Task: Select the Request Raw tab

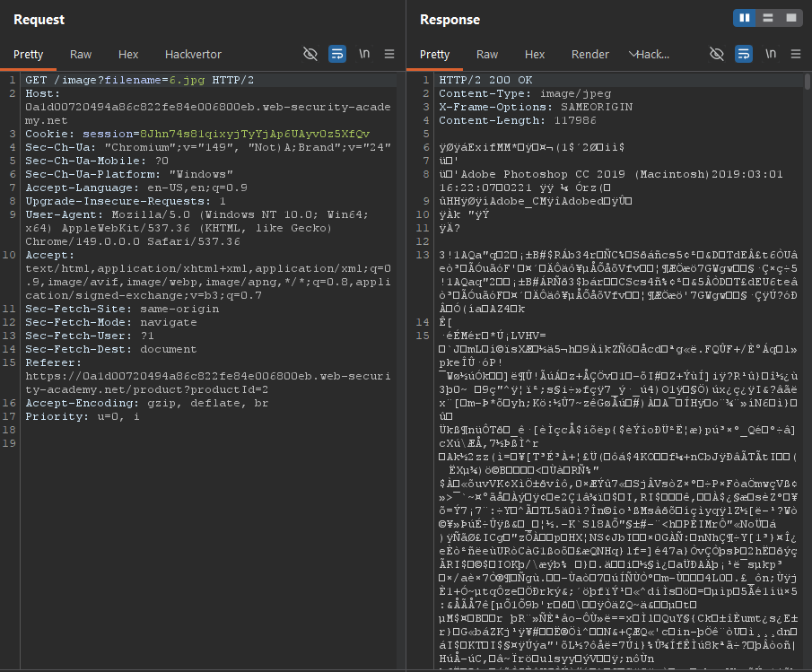Action: coord(81,55)
